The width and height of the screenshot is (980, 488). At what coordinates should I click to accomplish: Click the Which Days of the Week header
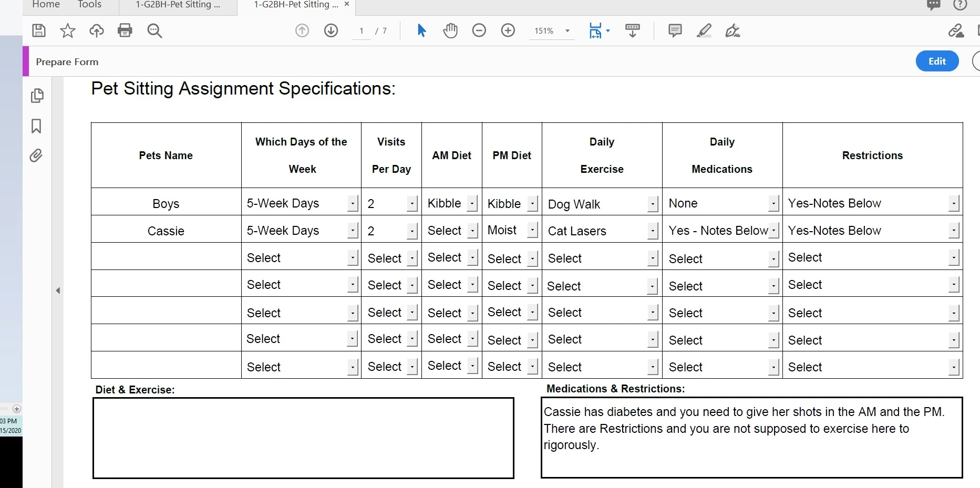point(301,155)
